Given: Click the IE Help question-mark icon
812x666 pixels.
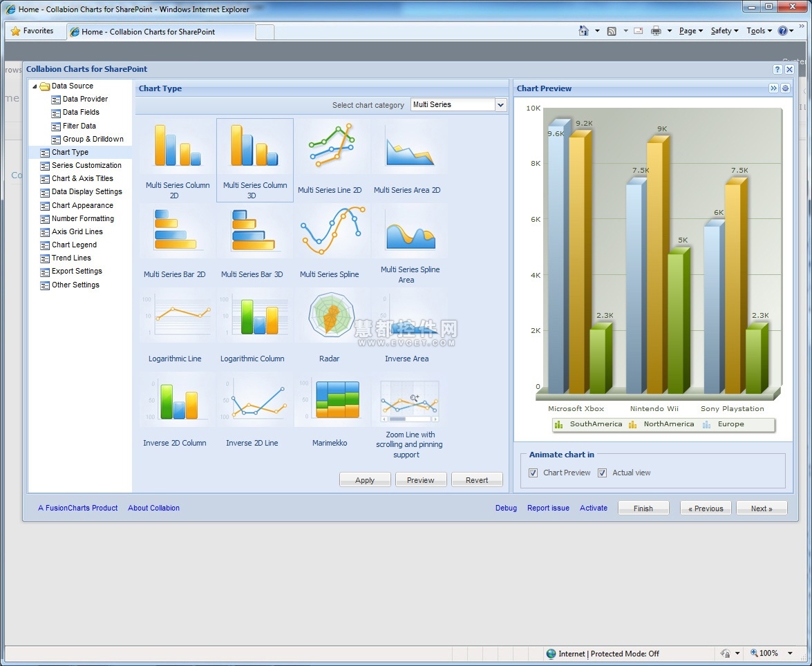Looking at the screenshot, I should pos(782,31).
